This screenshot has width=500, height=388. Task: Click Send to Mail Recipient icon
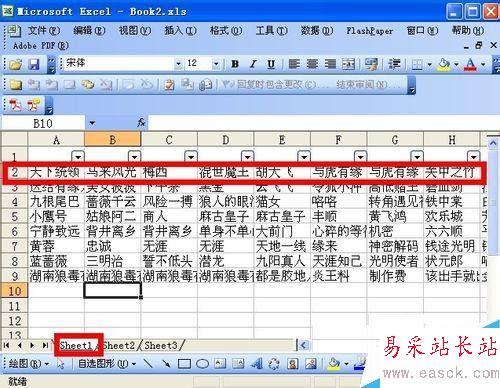[206, 85]
